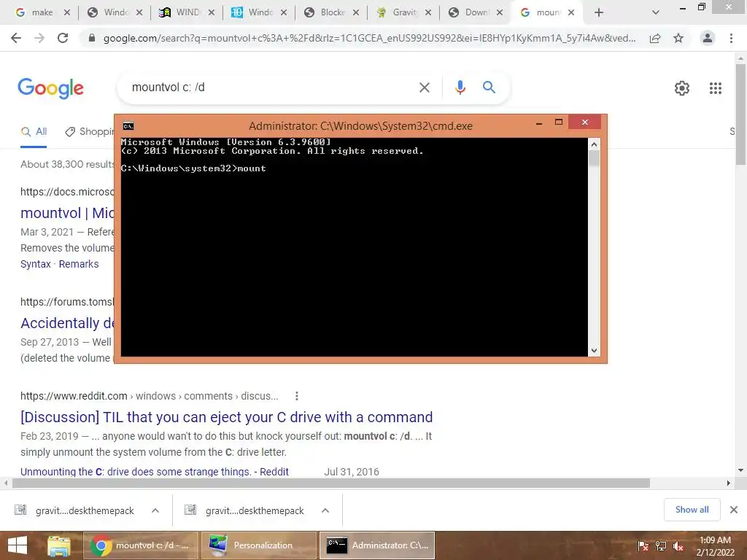
Task: Open 'Unmounting the C: drive' Reddit link
Action: 155,472
